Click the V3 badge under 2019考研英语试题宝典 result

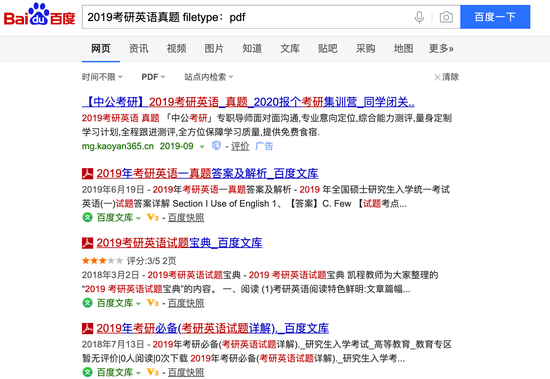click(153, 303)
